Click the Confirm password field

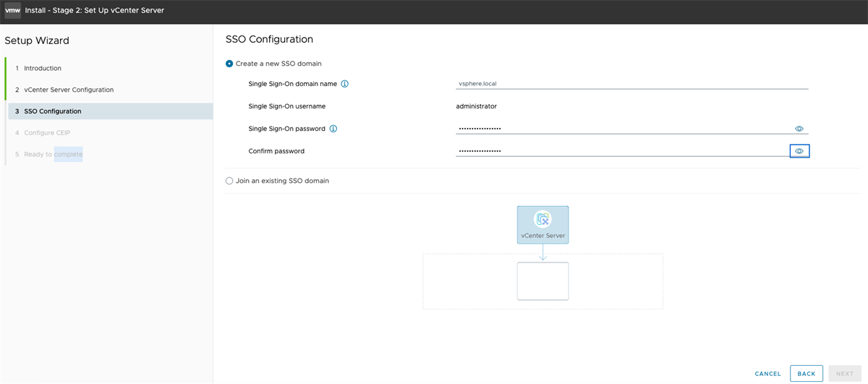coord(623,151)
